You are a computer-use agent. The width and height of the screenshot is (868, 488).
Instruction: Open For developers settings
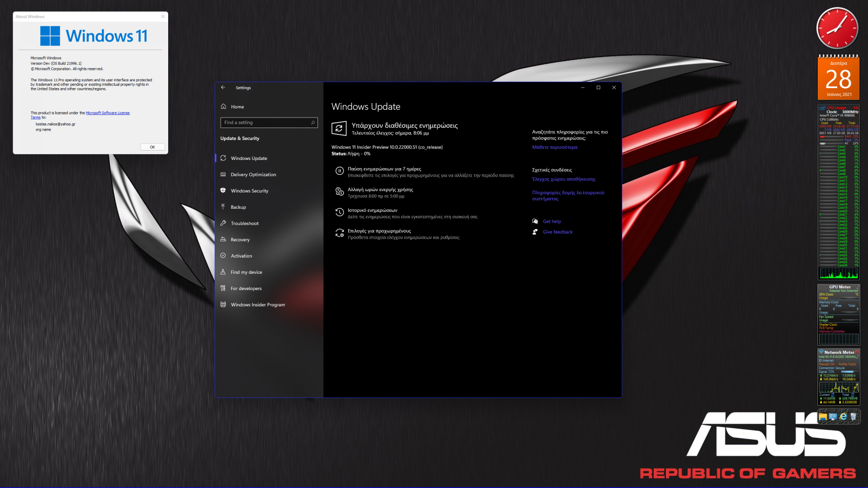269,288
